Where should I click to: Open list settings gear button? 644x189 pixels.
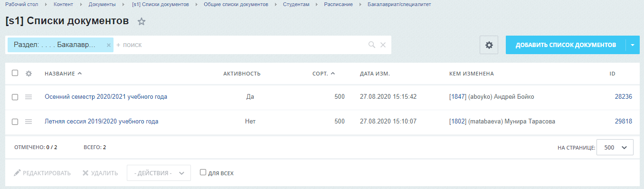489,45
